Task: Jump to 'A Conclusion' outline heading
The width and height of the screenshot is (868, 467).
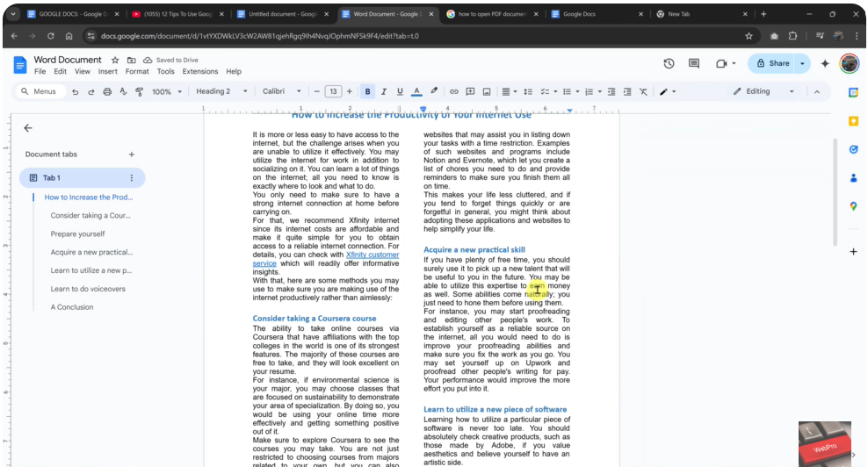Action: point(71,307)
